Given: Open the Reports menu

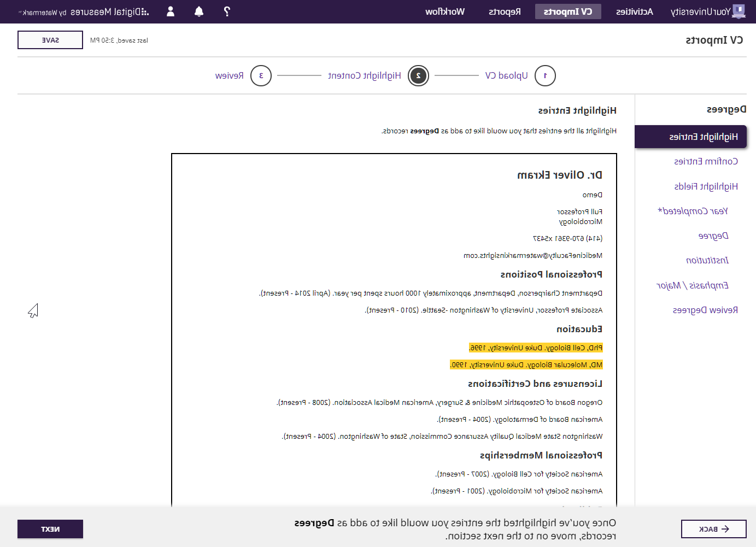Looking at the screenshot, I should [505, 11].
